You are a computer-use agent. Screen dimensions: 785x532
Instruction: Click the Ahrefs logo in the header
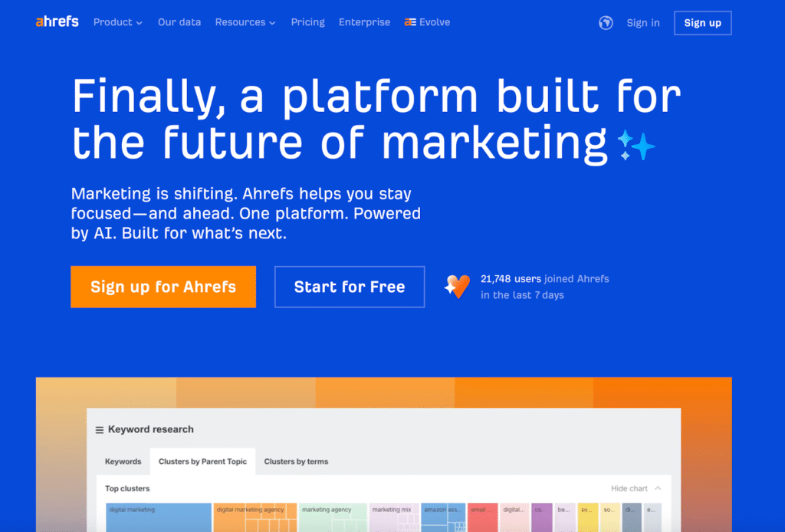coord(57,22)
